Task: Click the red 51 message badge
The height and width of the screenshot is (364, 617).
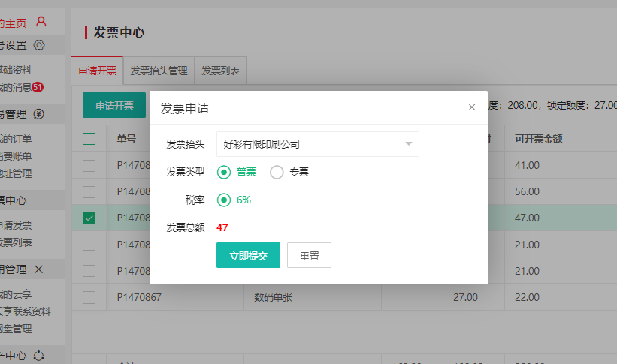Action: pos(38,87)
